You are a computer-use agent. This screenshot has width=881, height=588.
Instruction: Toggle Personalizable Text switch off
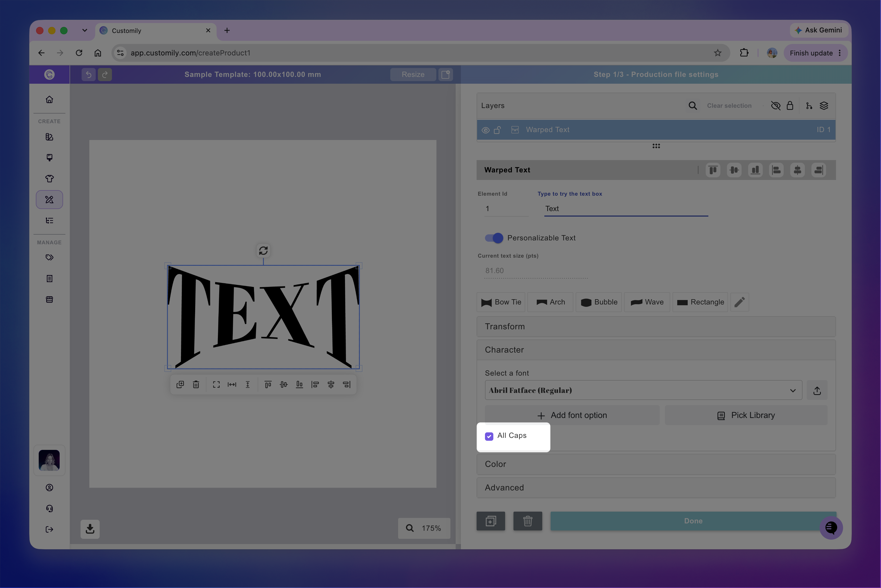(x=494, y=238)
